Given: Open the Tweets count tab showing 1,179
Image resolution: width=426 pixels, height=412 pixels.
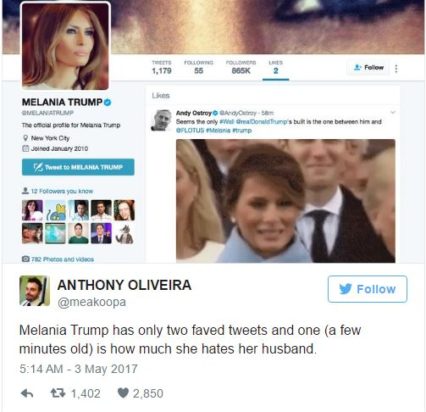Looking at the screenshot, I should [162, 67].
